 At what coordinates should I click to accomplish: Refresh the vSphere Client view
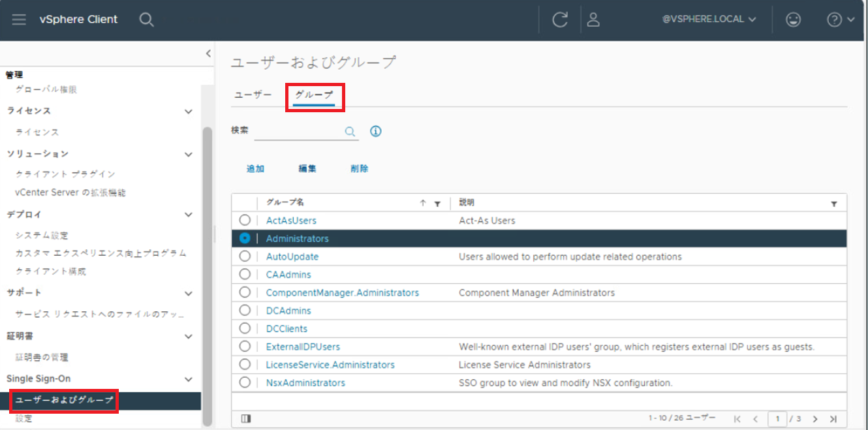coord(560,20)
